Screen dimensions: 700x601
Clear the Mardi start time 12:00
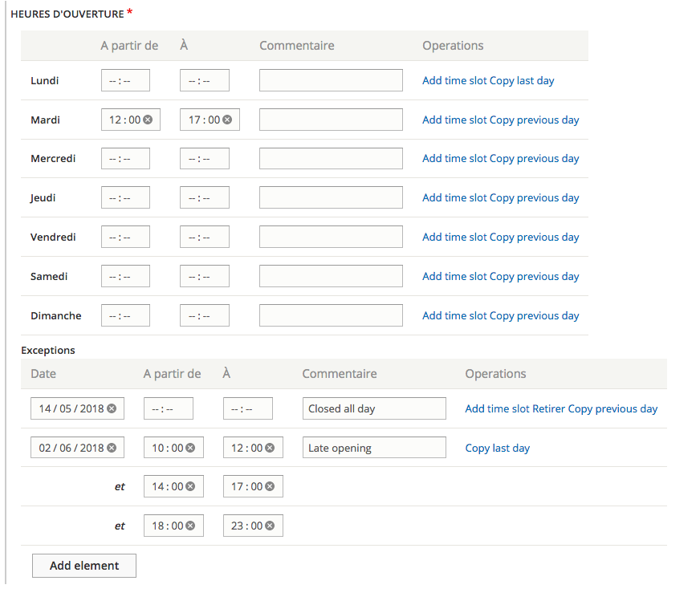(x=148, y=120)
